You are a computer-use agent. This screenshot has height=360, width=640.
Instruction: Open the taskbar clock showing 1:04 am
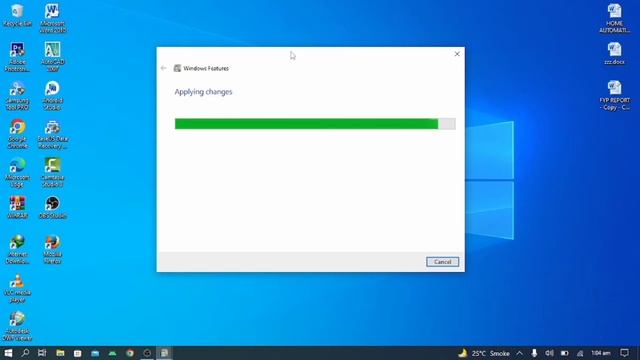[601, 353]
